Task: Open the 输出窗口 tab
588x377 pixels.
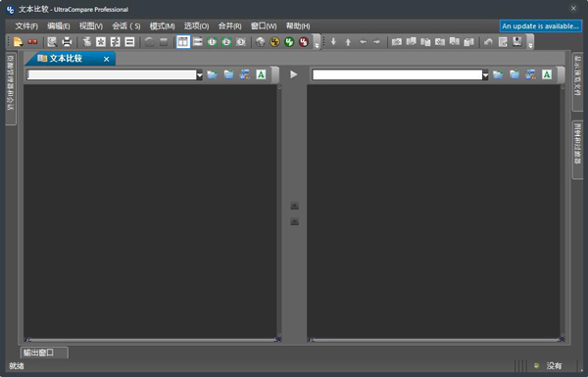Action: pyautogui.click(x=44, y=353)
